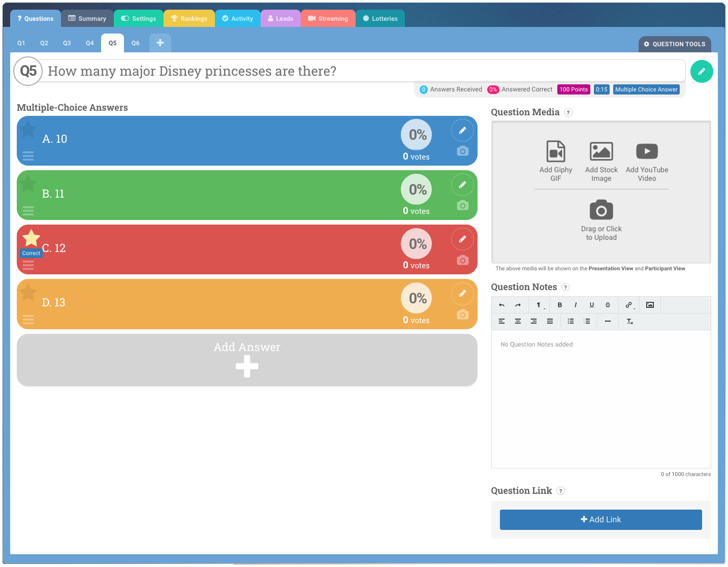Go to the Activity tab
Image resolution: width=728 pixels, height=567 pixels.
click(x=238, y=19)
